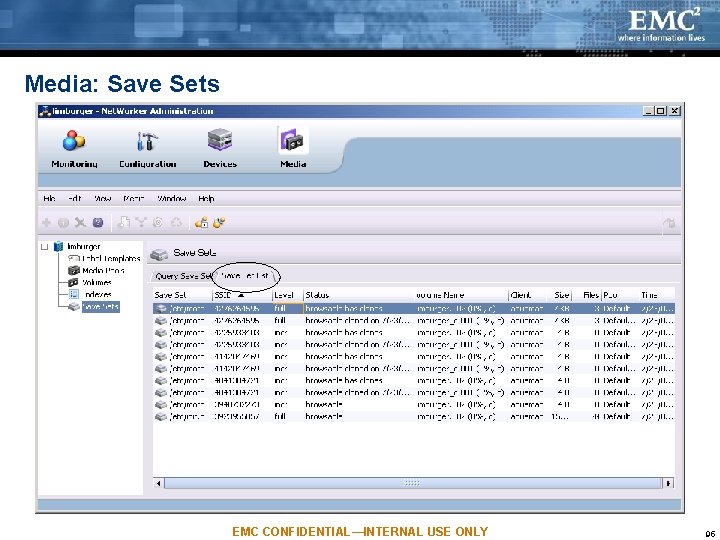Click the Y-shaped filter toolbar icon
This screenshot has width=720, height=540.
[141, 223]
